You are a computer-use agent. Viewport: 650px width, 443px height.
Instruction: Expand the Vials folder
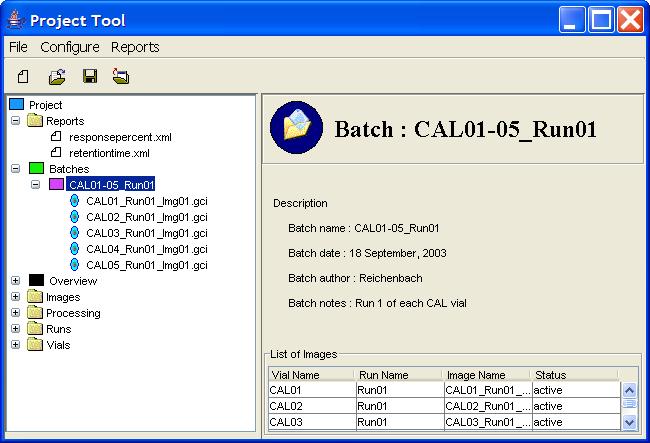tap(15, 345)
